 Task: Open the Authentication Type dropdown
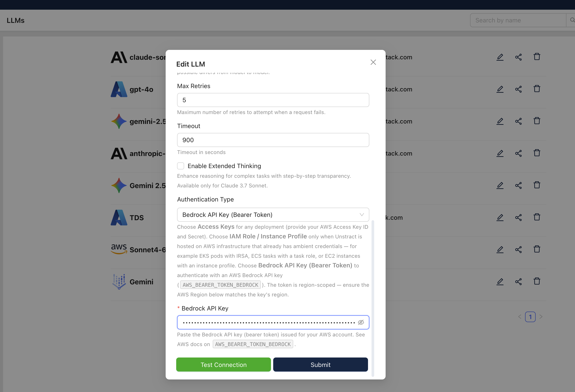(273, 215)
